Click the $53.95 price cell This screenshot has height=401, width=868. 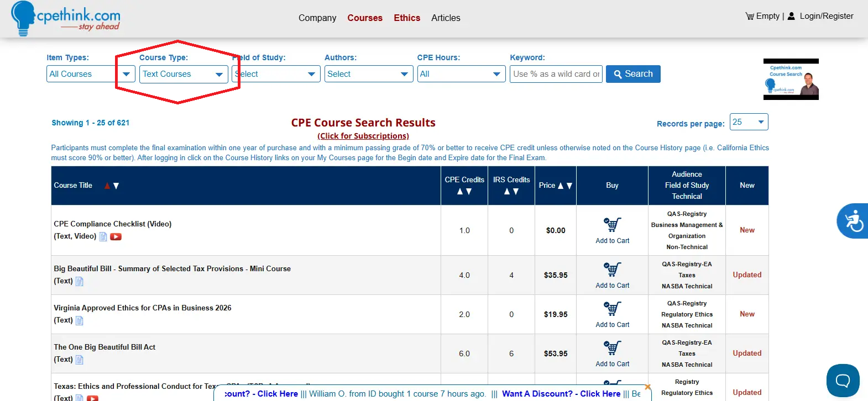pyautogui.click(x=556, y=353)
